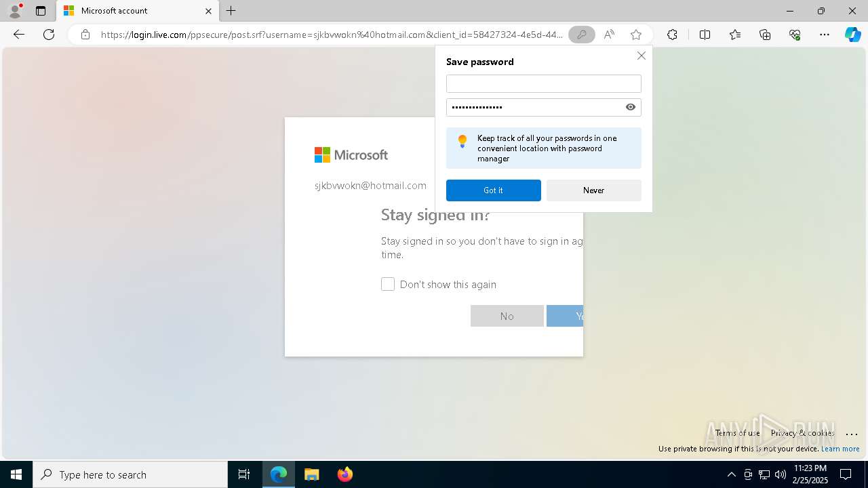
Task: Open network status tray icon
Action: point(764,474)
